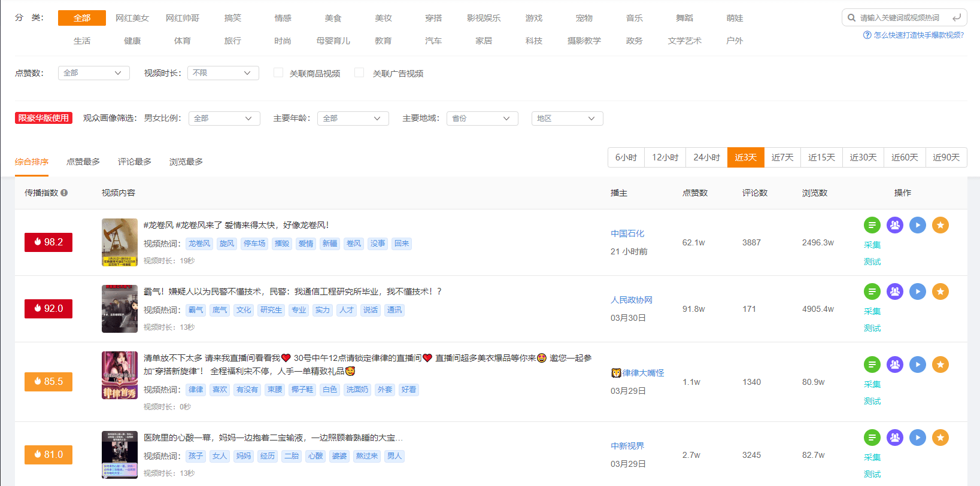This screenshot has width=980, height=486.
Task: Expand the 点赞数 dropdown
Action: click(93, 73)
